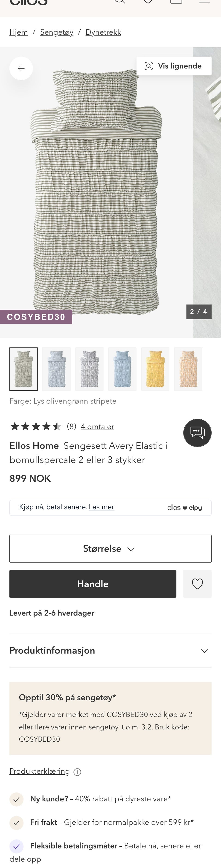Select the yellow color variant swatch
This screenshot has height=868, width=221.
pos(155,369)
